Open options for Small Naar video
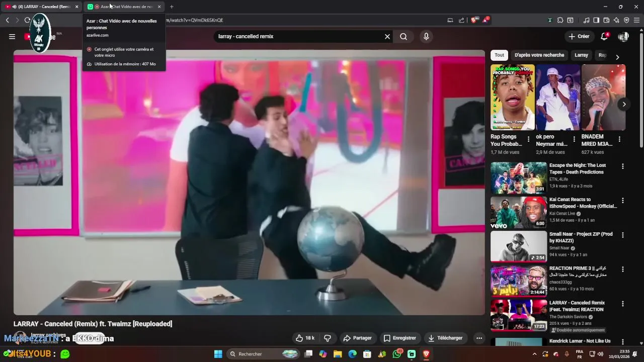 click(x=623, y=235)
